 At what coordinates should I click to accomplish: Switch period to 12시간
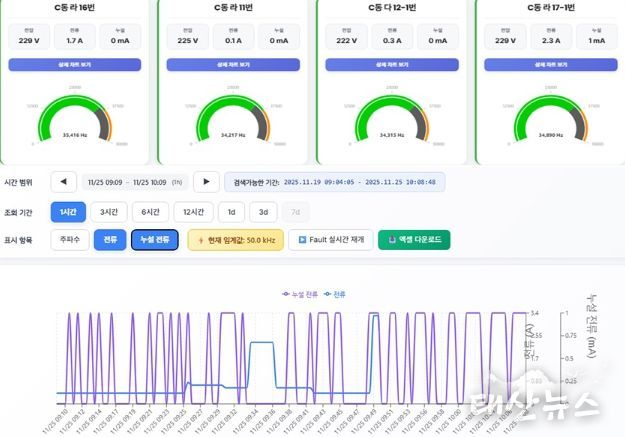[x=194, y=212]
